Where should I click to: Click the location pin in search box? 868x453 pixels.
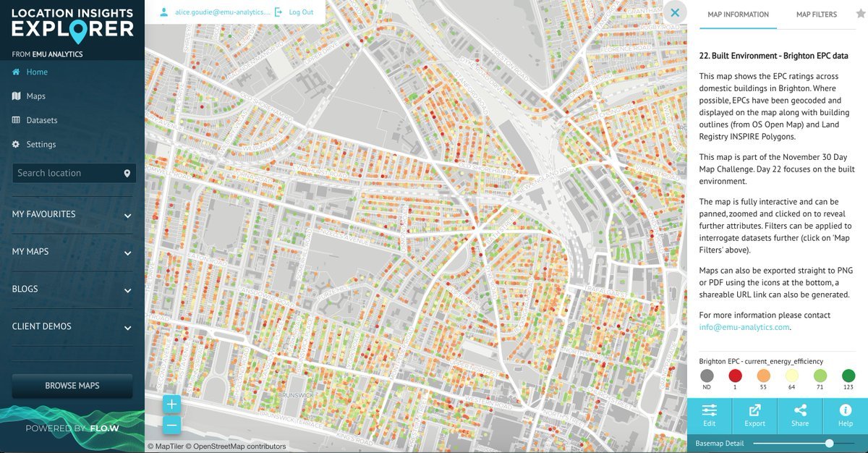pyautogui.click(x=127, y=174)
